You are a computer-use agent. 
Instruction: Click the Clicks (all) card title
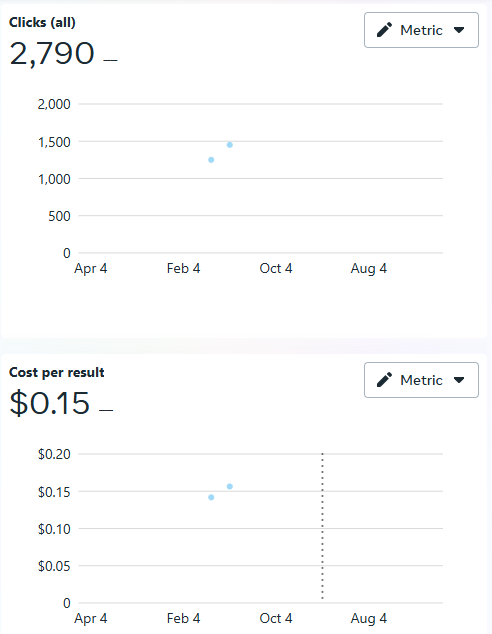pyautogui.click(x=42, y=22)
